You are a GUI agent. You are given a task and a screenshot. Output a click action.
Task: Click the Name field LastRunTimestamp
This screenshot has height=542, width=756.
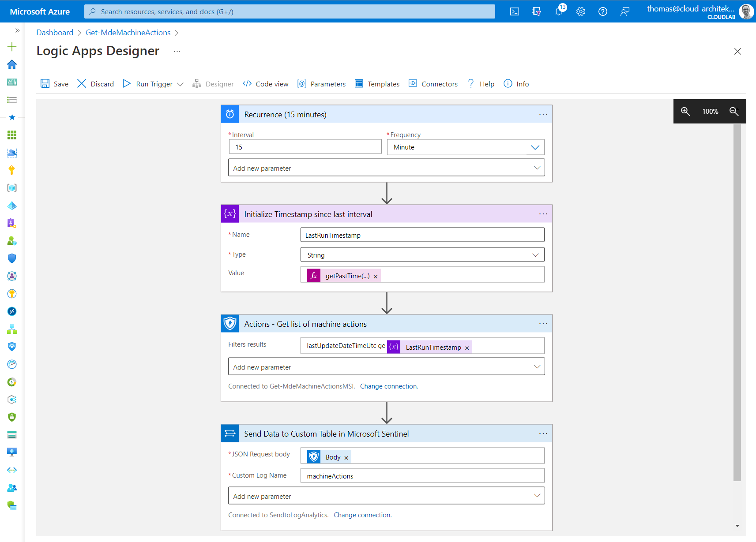422,235
